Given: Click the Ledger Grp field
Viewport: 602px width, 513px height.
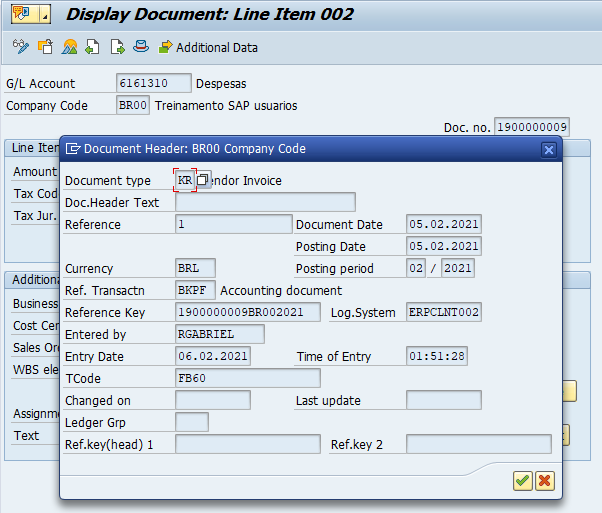Looking at the screenshot, I should click(192, 422).
